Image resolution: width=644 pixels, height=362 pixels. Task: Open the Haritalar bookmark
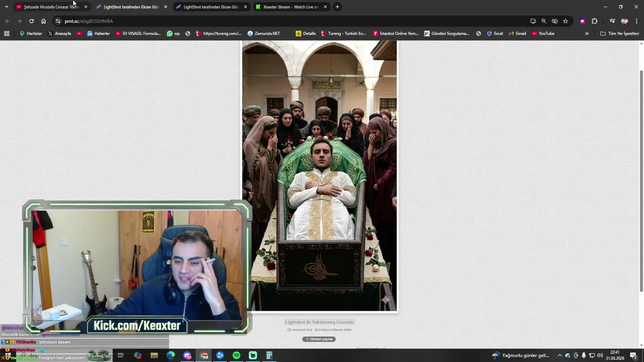(31, 34)
